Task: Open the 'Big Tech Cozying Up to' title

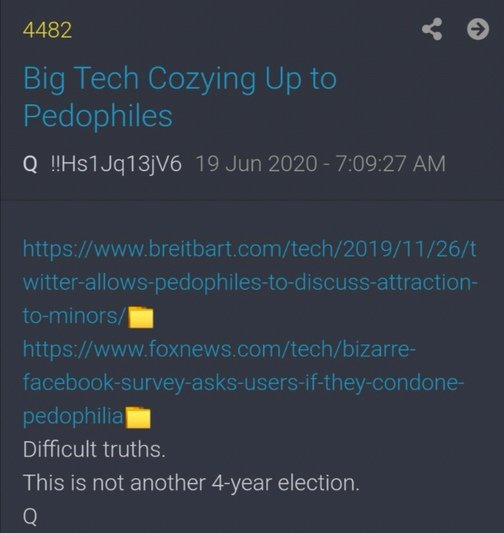Action: click(180, 79)
